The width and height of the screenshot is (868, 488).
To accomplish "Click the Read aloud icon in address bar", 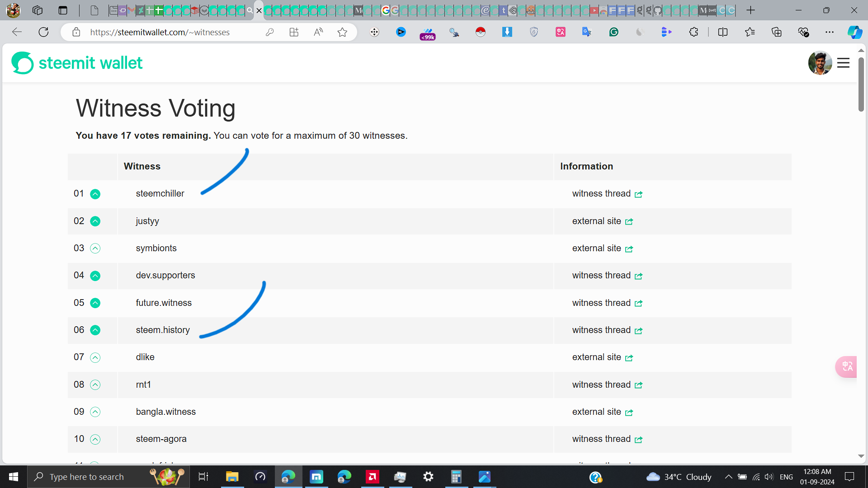I will pos(318,32).
